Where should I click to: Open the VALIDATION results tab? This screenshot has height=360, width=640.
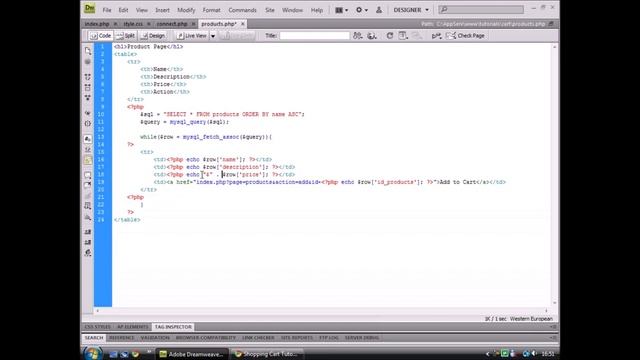pyautogui.click(x=155, y=338)
